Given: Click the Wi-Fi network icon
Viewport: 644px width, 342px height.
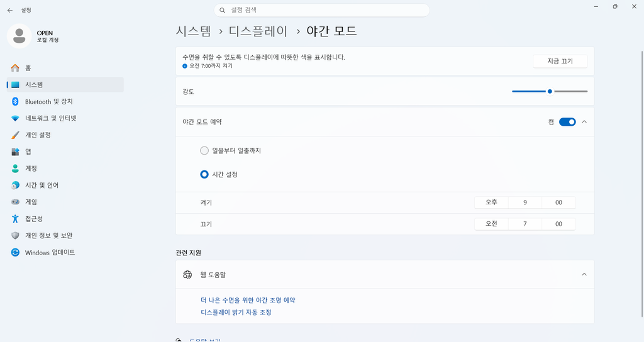Looking at the screenshot, I should tap(15, 118).
